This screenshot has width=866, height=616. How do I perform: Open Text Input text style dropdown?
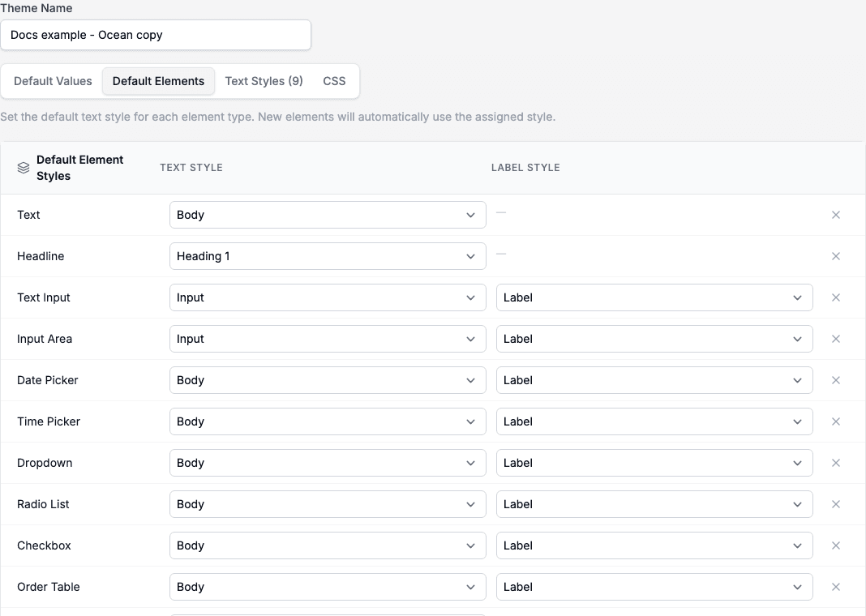[328, 297]
